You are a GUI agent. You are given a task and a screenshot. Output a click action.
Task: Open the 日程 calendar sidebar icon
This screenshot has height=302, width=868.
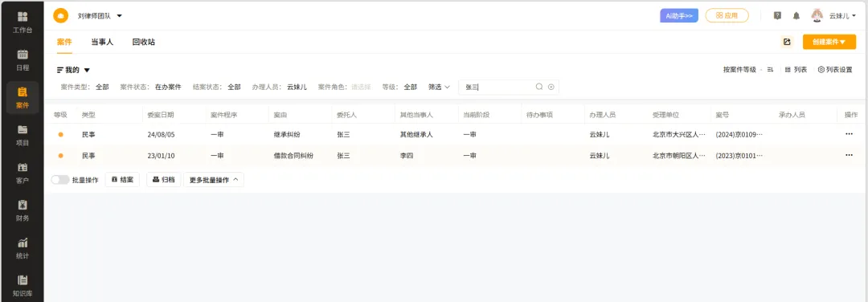23,54
